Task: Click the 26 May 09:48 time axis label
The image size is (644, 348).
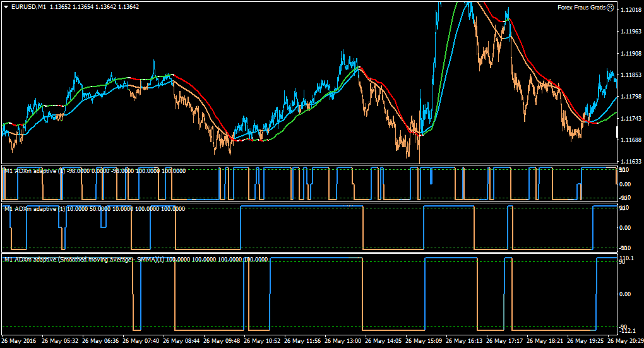Action: coord(222,340)
